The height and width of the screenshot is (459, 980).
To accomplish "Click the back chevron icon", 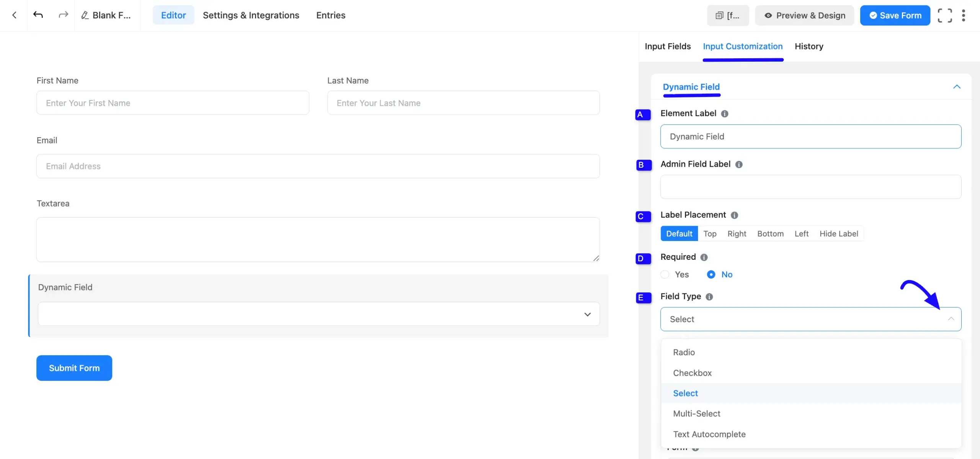I will (x=14, y=15).
